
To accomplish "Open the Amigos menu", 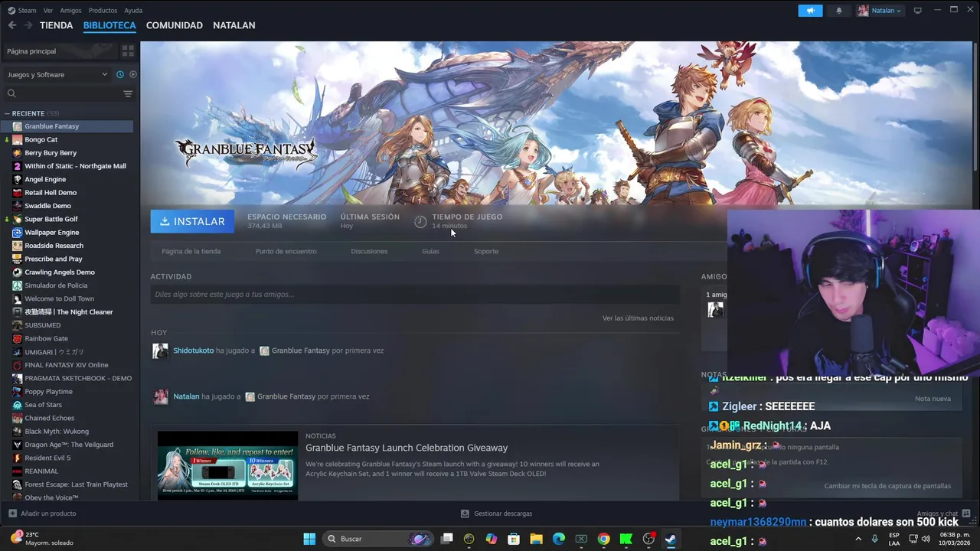I will click(x=70, y=11).
